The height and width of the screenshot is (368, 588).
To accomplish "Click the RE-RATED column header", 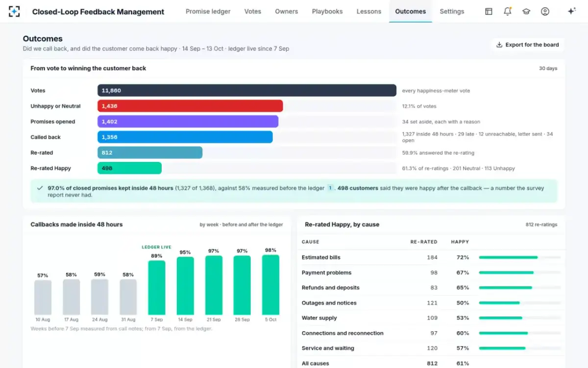I will [x=424, y=242].
